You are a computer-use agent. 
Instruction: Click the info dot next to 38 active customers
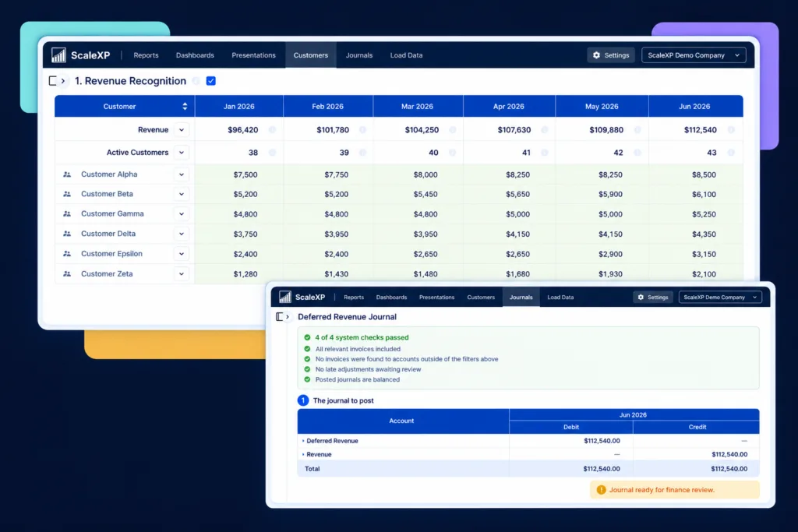[272, 153]
